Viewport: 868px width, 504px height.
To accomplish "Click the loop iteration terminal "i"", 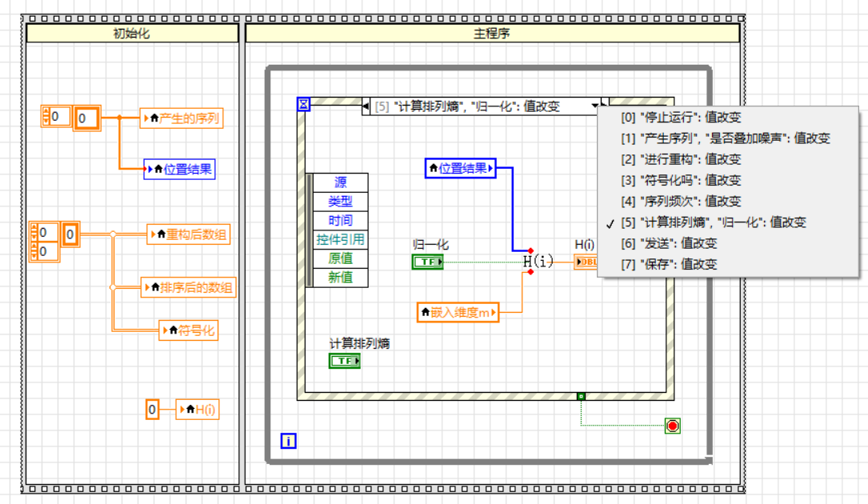I will (288, 441).
